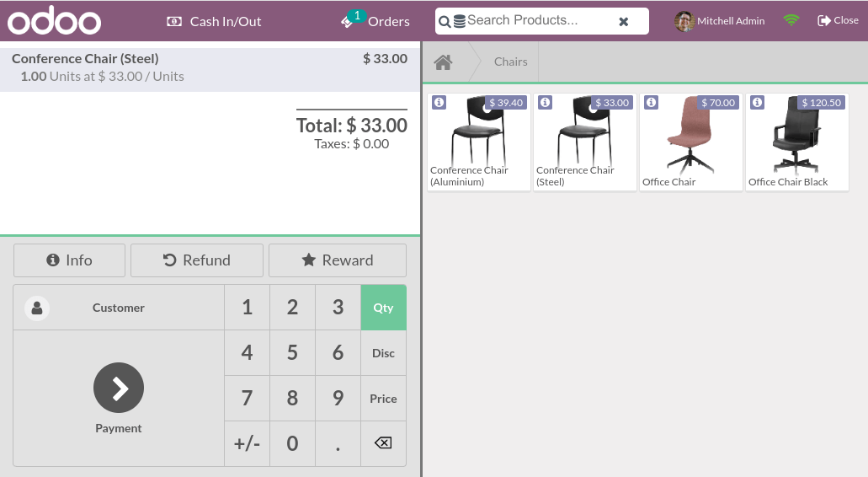This screenshot has width=868, height=477.
Task: Click the database icon in search box
Action: [x=460, y=22]
